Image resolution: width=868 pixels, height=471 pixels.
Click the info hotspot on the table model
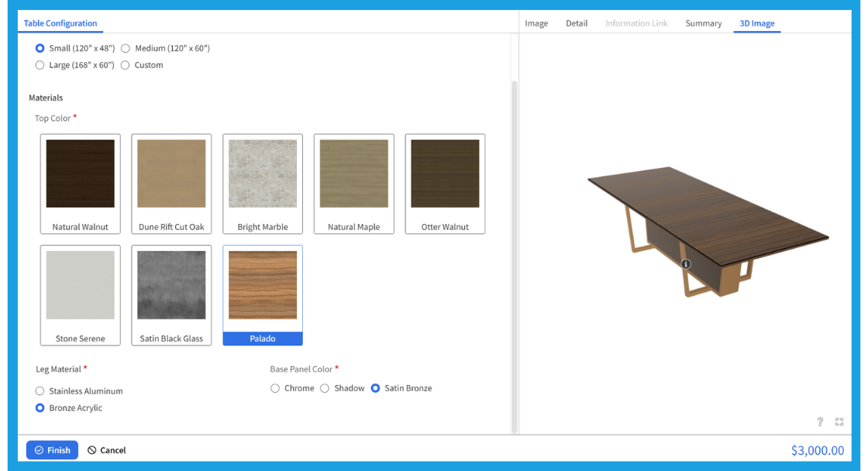[685, 264]
